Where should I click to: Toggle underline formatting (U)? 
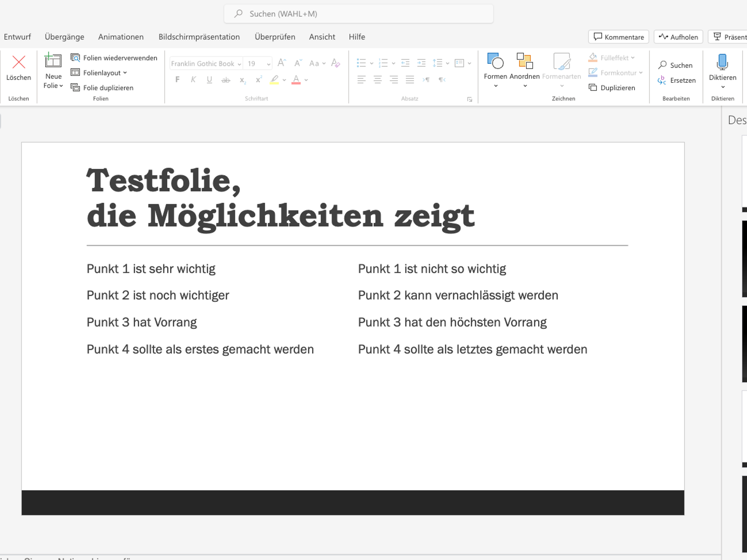[209, 80]
